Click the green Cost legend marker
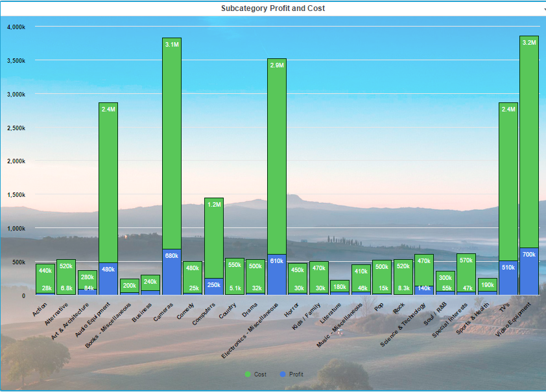546x392 pixels. coord(248,375)
